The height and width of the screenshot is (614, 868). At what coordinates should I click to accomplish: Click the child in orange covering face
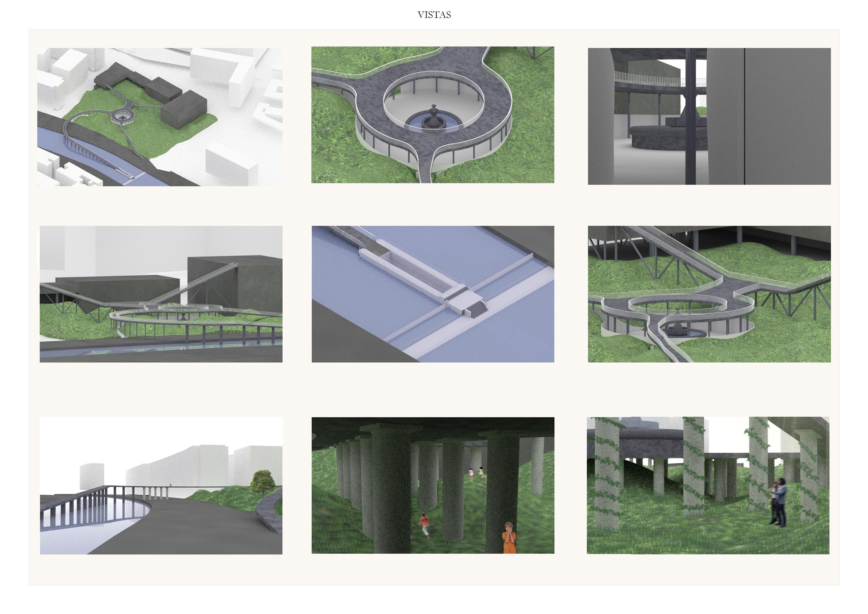(x=509, y=538)
